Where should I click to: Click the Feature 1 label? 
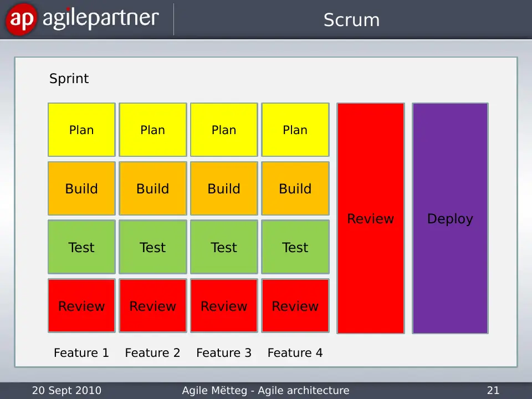coord(81,353)
